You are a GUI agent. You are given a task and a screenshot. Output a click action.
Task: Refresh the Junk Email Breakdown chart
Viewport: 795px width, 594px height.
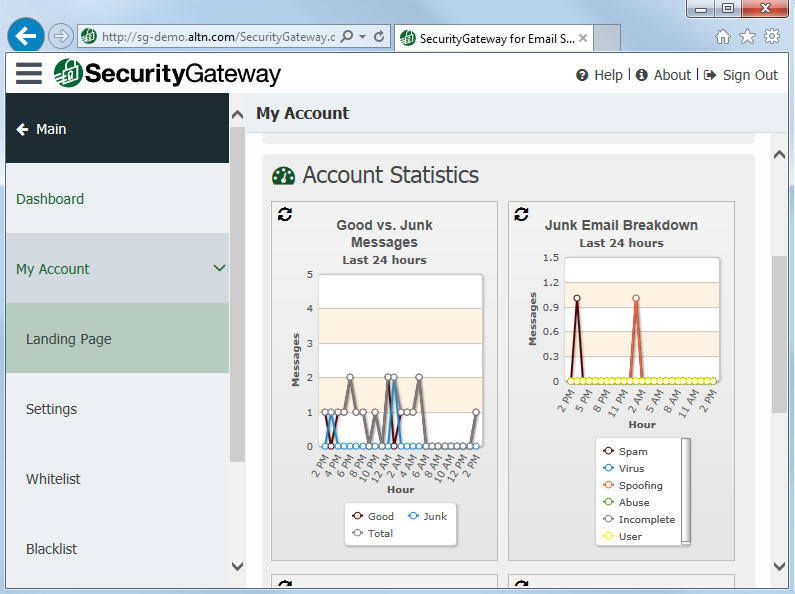(522, 214)
